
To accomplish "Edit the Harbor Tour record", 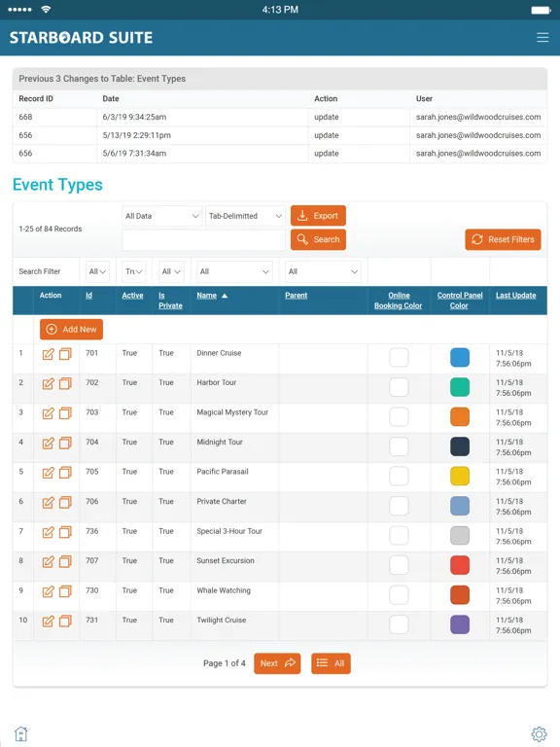I will (x=48, y=383).
